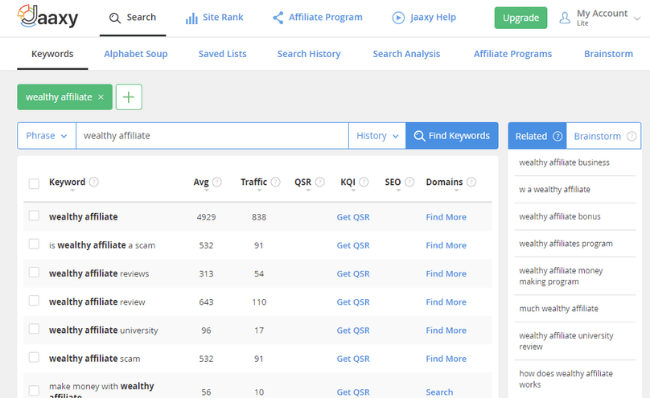650x400 pixels.
Task: Check the 'wealthy affiliate scam' row
Action: tap(34, 357)
